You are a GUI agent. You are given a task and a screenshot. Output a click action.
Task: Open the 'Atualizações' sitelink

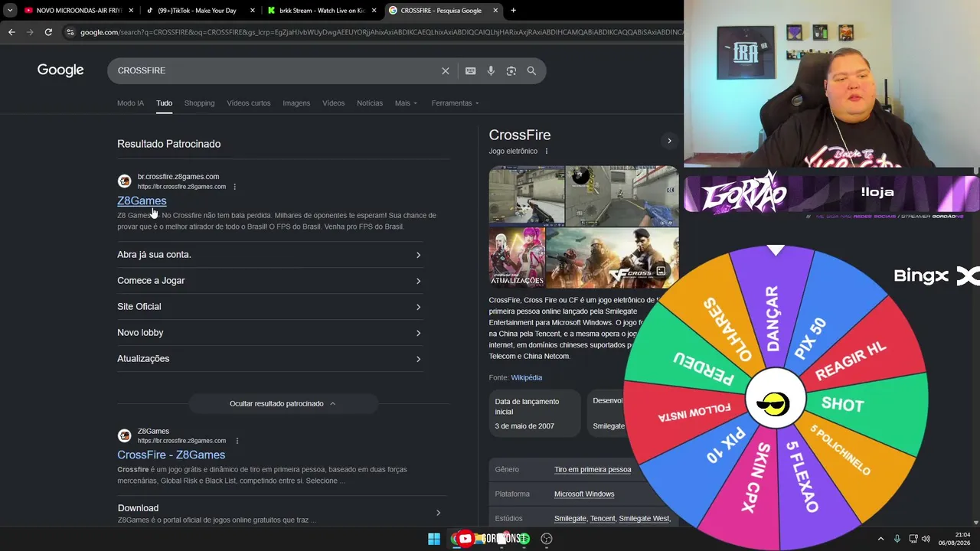click(269, 359)
